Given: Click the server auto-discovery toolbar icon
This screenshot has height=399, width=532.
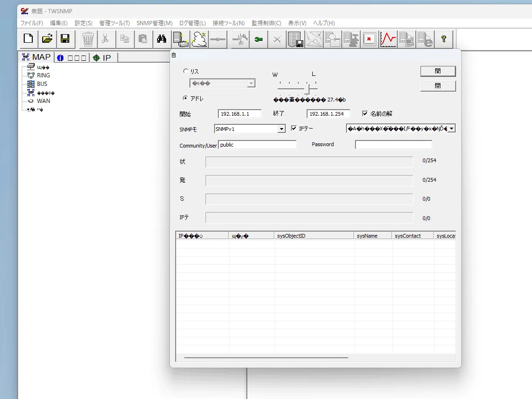Looking at the screenshot, I should (x=180, y=39).
